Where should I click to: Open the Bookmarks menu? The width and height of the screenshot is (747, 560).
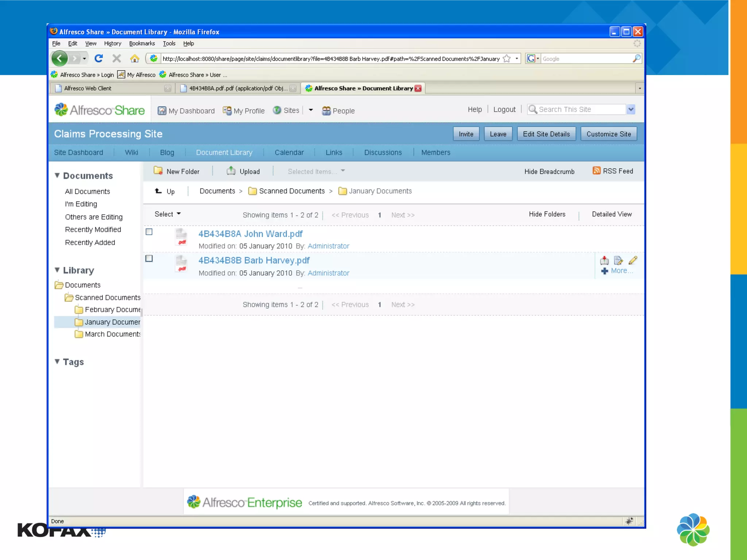(142, 43)
